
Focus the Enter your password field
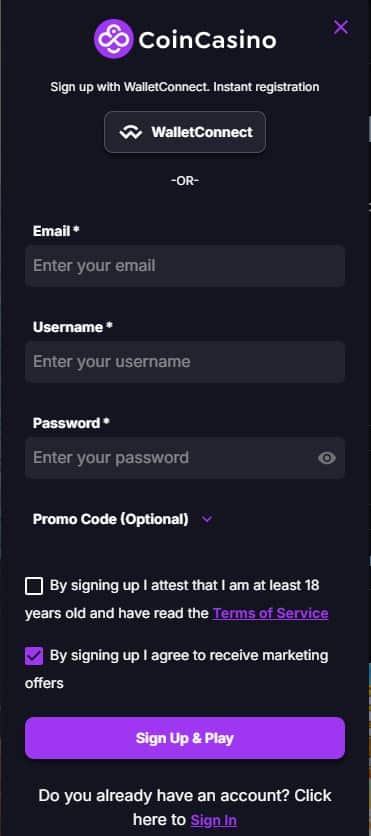click(185, 457)
